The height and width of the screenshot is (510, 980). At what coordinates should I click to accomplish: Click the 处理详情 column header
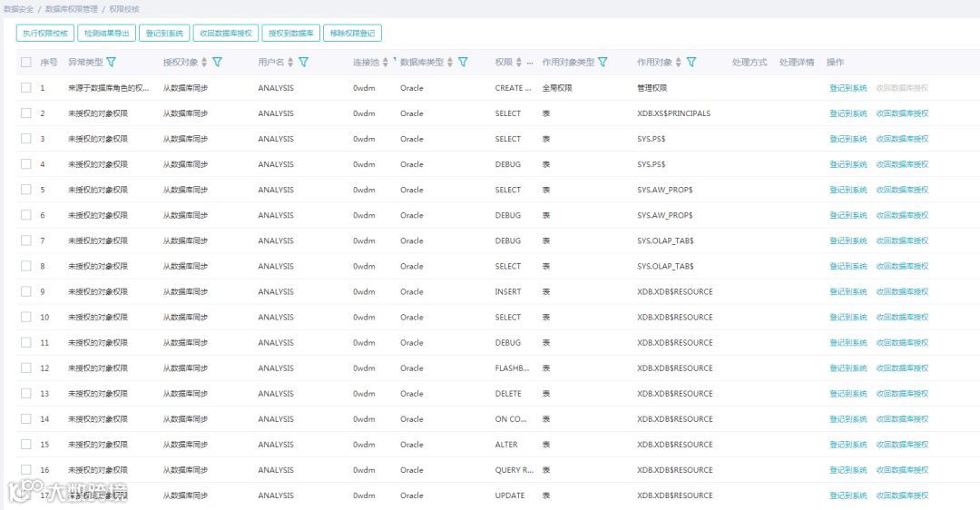point(797,62)
